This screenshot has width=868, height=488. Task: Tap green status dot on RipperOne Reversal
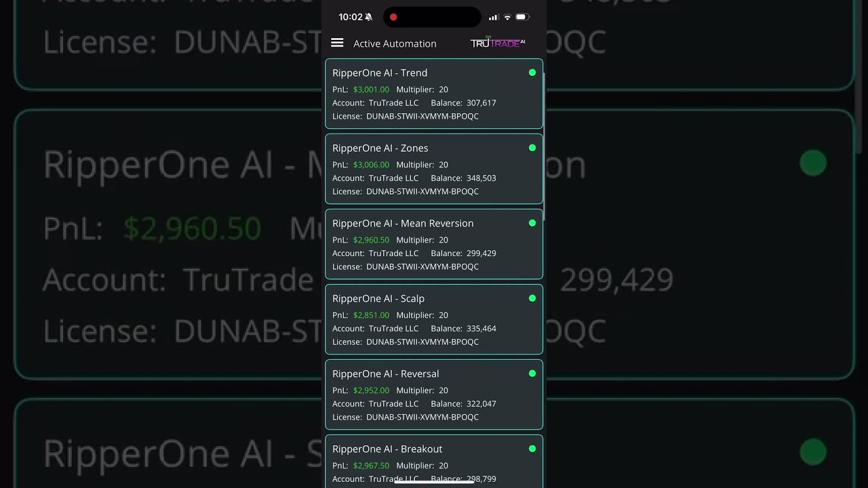(x=532, y=373)
